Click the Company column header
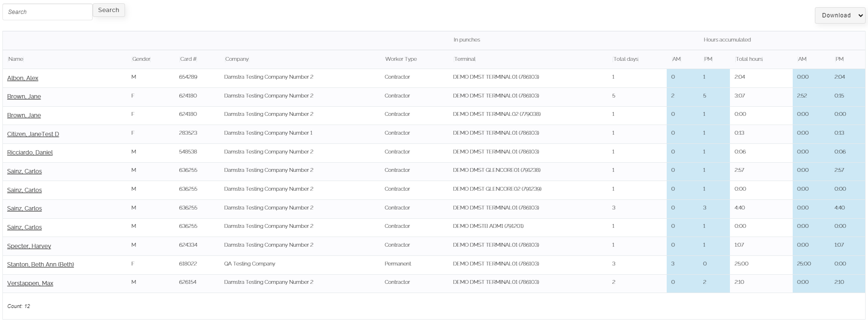Viewport: 868px width, 322px height. [237, 59]
